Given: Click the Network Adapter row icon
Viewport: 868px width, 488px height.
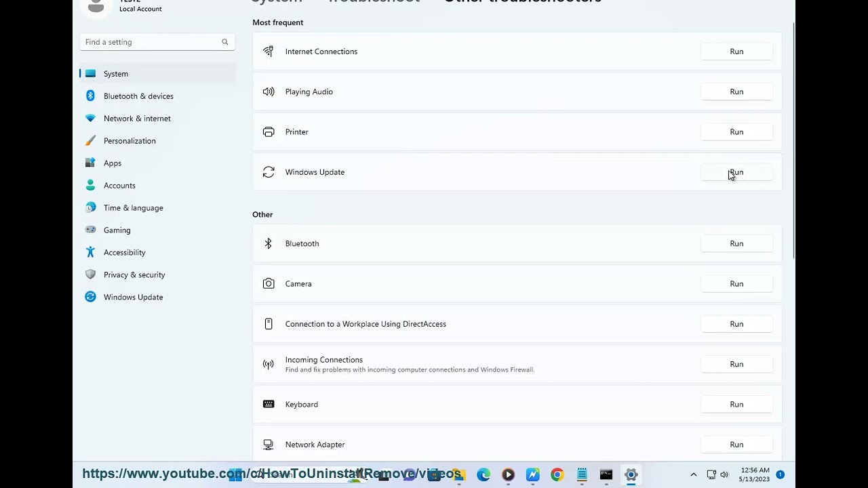Looking at the screenshot, I should [x=269, y=445].
